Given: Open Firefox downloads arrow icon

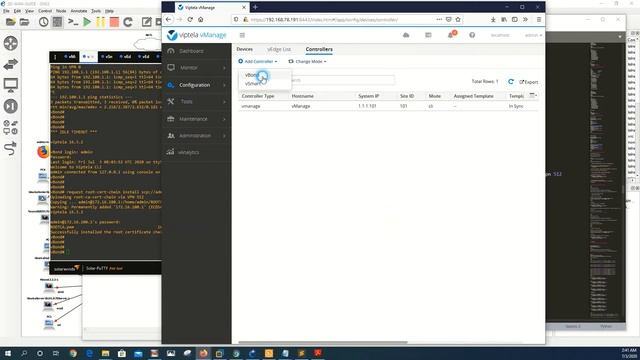Looking at the screenshot, I should click(493, 19).
